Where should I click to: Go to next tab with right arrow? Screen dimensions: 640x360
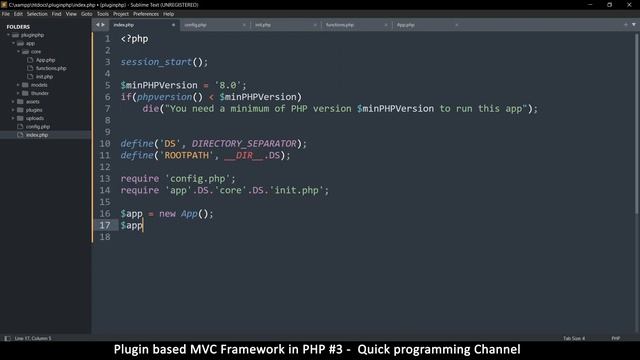pyautogui.click(x=103, y=25)
